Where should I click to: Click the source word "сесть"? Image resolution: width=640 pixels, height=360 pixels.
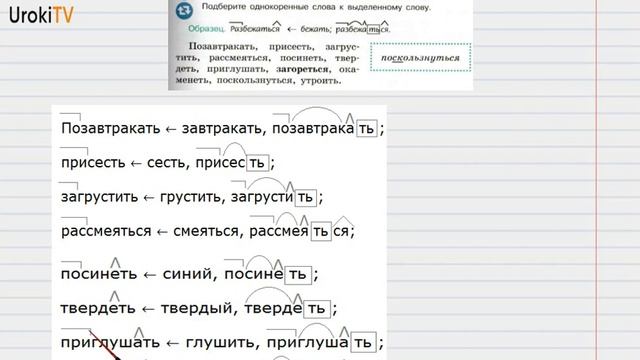[168, 162]
